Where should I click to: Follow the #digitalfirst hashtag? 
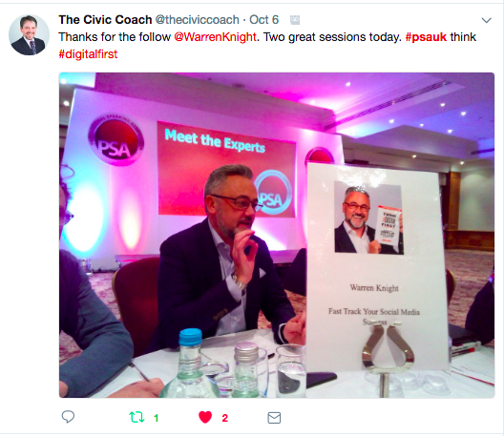click(88, 54)
